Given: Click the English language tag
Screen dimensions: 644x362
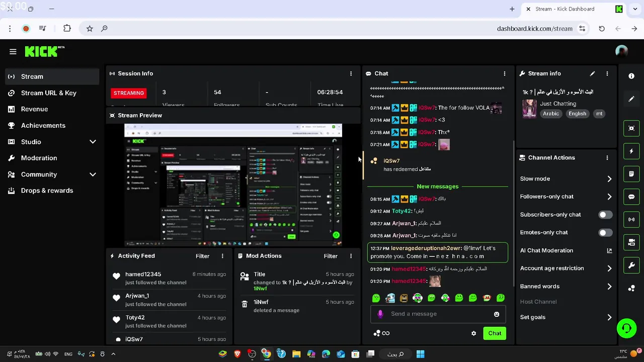Looking at the screenshot, I should (577, 114).
